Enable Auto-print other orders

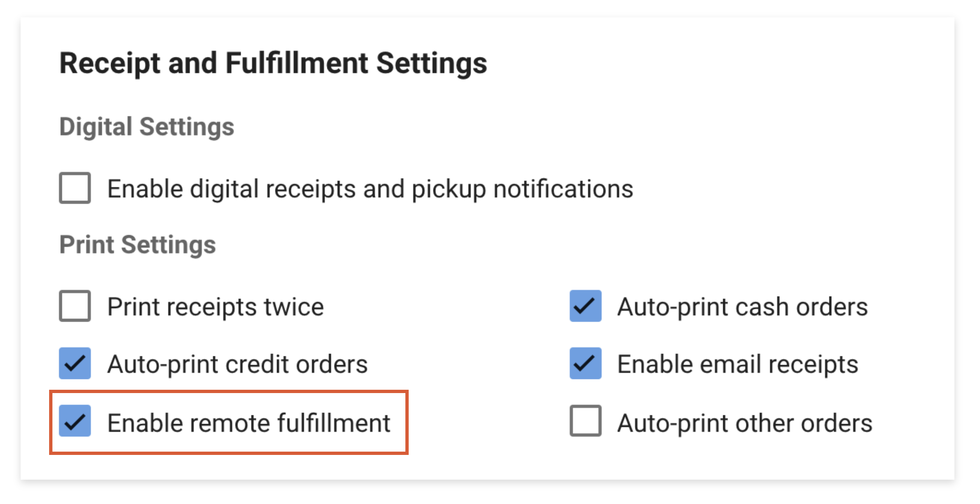(585, 422)
